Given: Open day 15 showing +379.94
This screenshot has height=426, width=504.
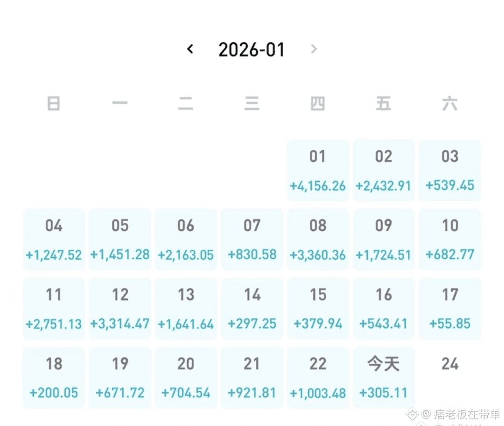Looking at the screenshot, I should pos(318,309).
